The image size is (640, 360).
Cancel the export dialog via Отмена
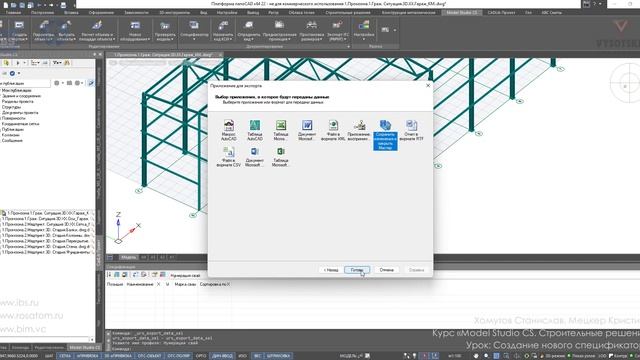387,270
